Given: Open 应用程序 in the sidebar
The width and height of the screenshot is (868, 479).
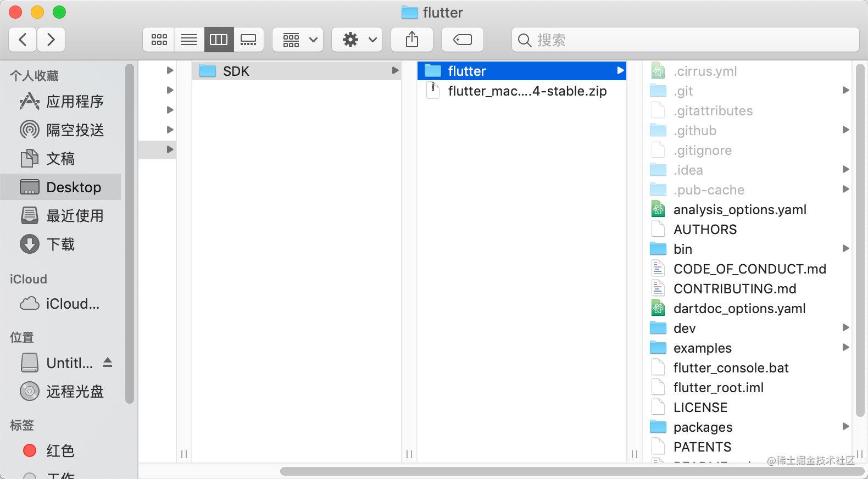Looking at the screenshot, I should 62,102.
